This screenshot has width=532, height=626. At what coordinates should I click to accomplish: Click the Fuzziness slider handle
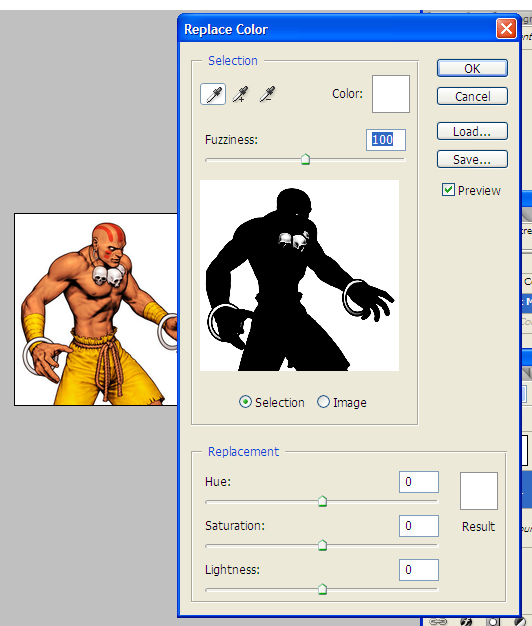(x=305, y=159)
